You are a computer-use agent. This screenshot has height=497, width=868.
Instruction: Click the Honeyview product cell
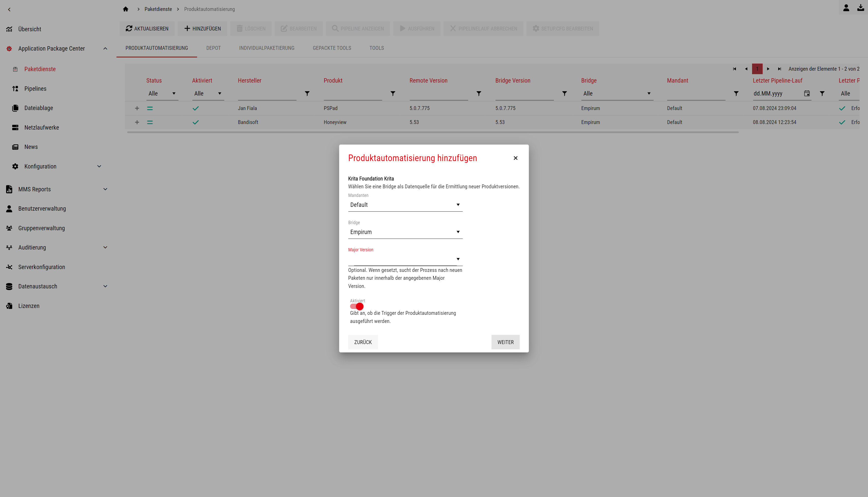[x=335, y=122]
